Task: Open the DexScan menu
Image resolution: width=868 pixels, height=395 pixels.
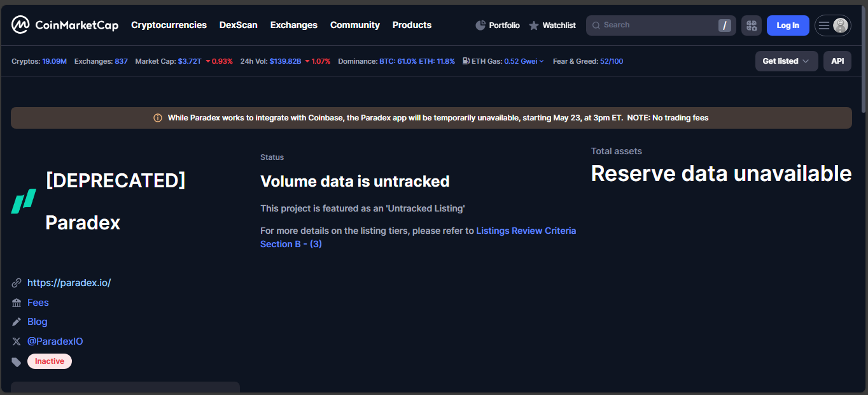Action: [x=239, y=25]
